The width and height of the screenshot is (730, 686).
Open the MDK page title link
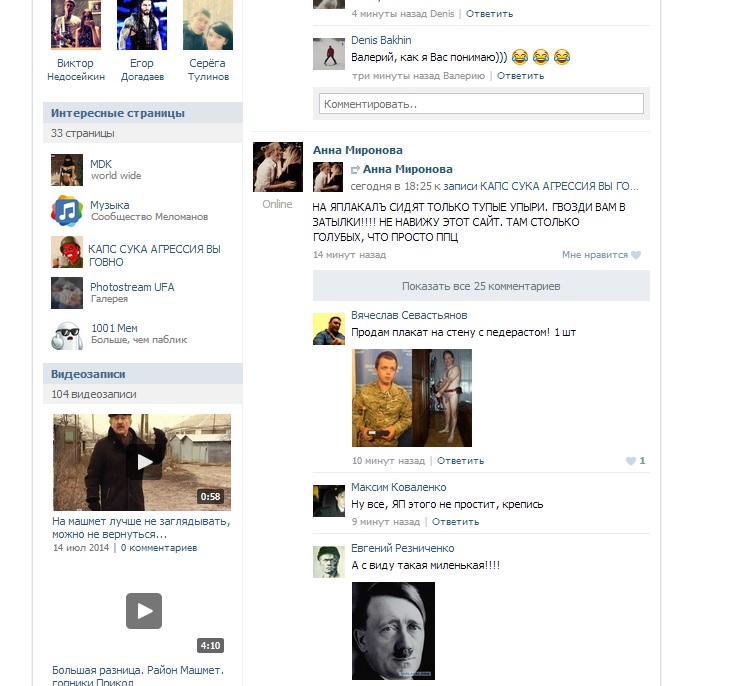coord(101,164)
